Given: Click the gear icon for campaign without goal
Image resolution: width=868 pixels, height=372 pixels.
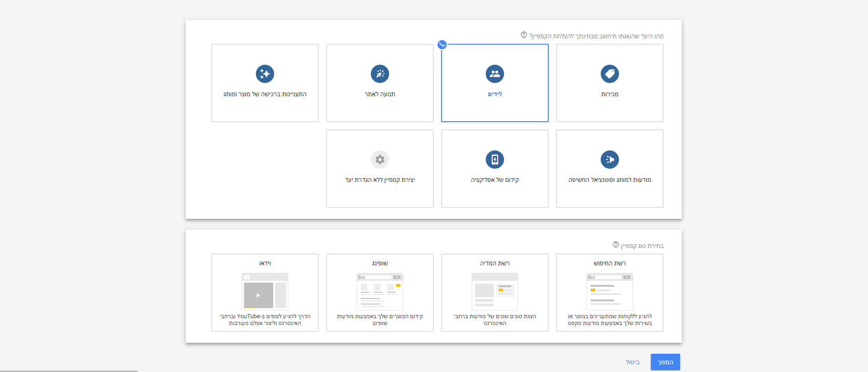Looking at the screenshot, I should point(380,160).
